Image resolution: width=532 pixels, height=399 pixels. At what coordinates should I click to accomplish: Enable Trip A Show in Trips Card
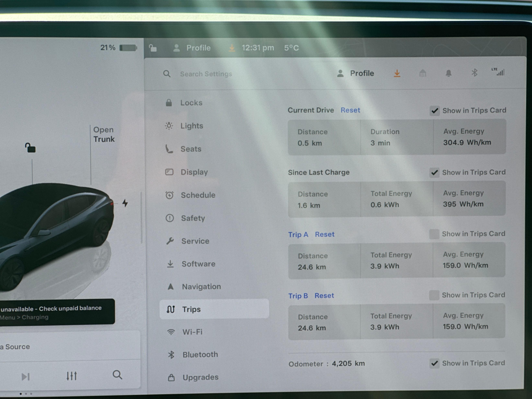pyautogui.click(x=434, y=234)
